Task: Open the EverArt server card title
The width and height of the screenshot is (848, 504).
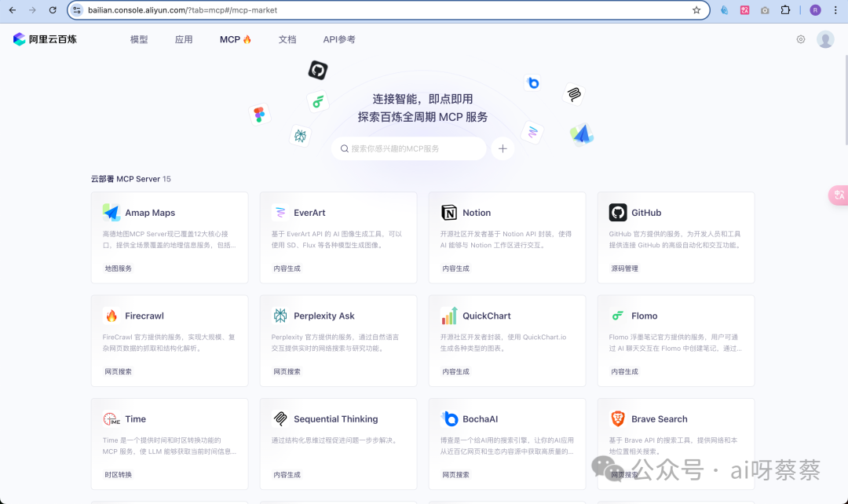Action: [309, 213]
